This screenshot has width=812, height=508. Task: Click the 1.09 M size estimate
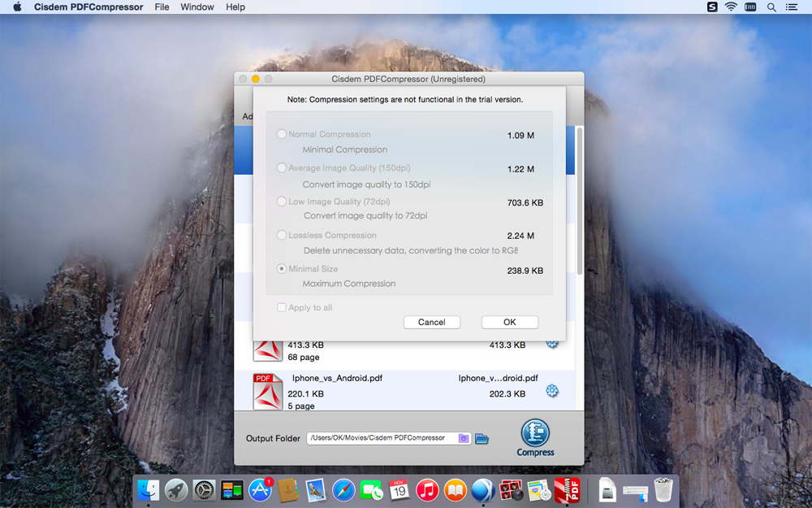click(520, 135)
